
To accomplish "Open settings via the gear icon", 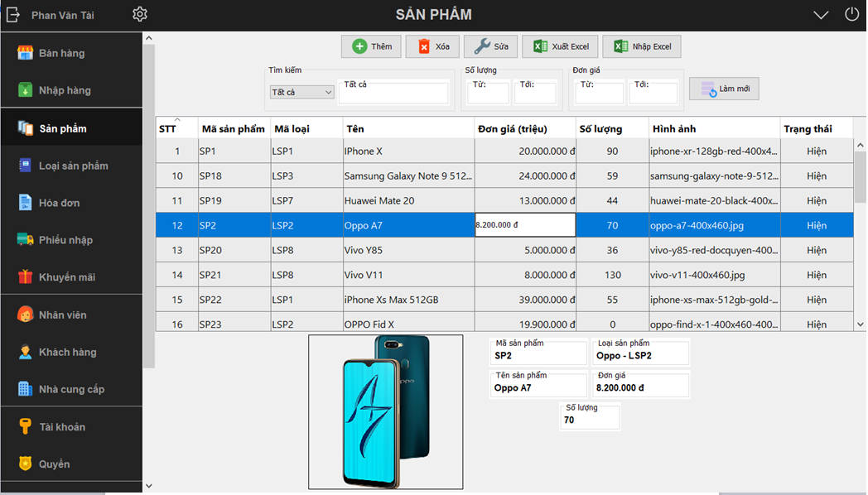I will 140,14.
